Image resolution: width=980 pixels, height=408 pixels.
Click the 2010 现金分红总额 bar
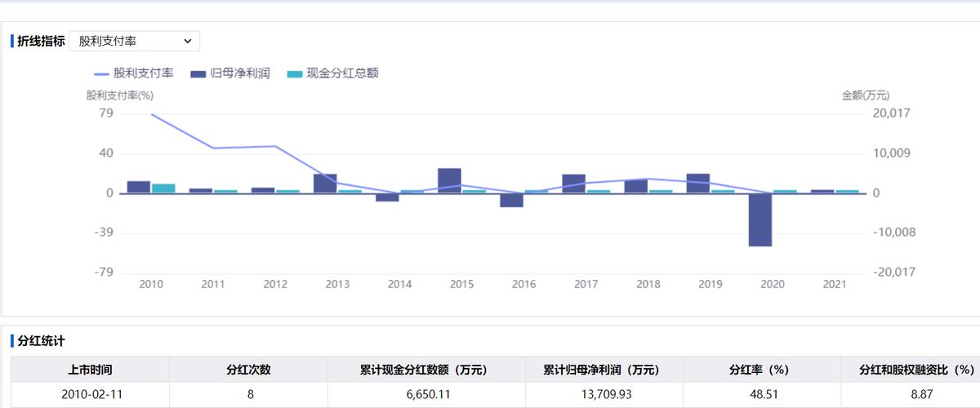tap(163, 188)
